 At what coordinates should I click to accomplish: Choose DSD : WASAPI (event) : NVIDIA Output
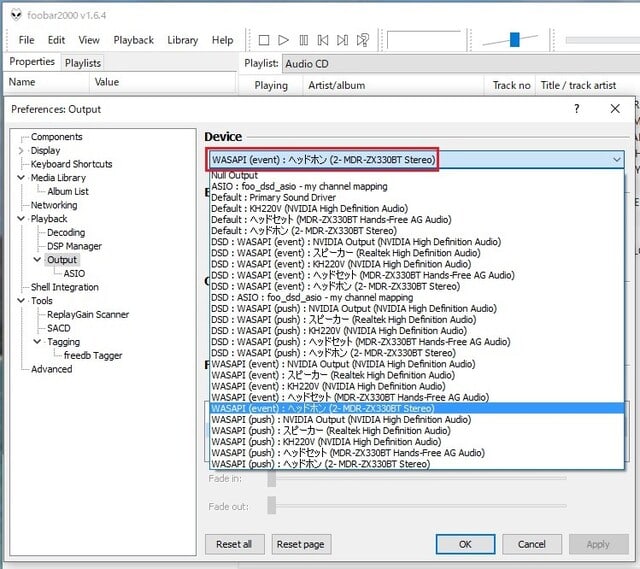416,242
